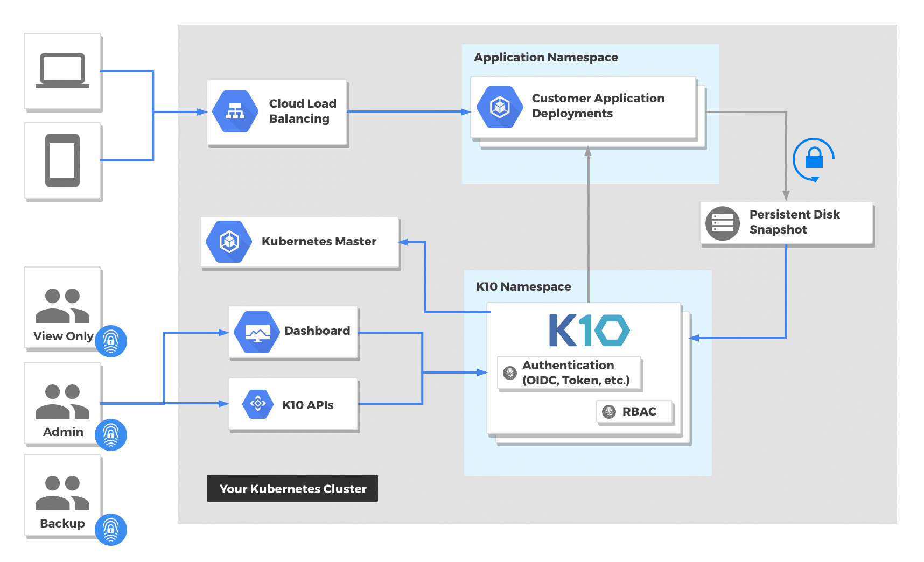Click the Application Namespace heading
This screenshot has width=924, height=562.
(546, 57)
